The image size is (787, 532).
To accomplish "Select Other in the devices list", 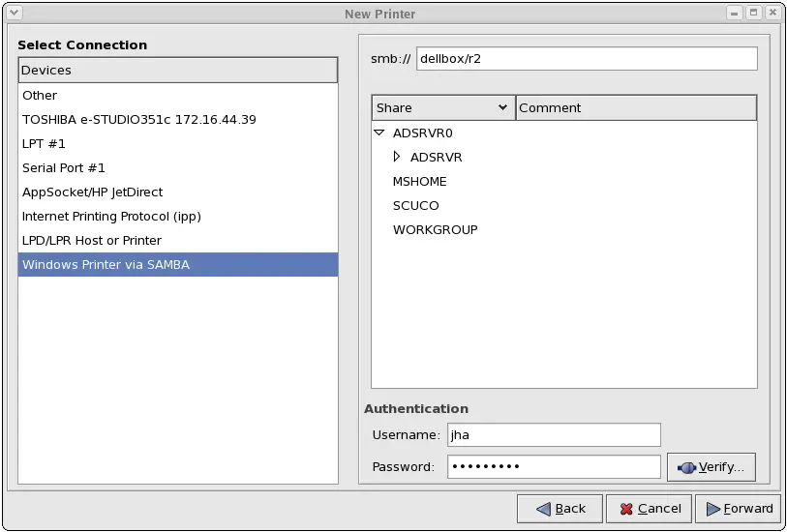I will (x=178, y=95).
